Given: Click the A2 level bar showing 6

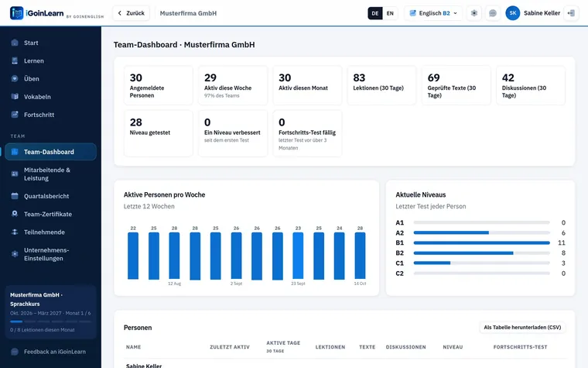Looking at the screenshot, I should (481, 233).
